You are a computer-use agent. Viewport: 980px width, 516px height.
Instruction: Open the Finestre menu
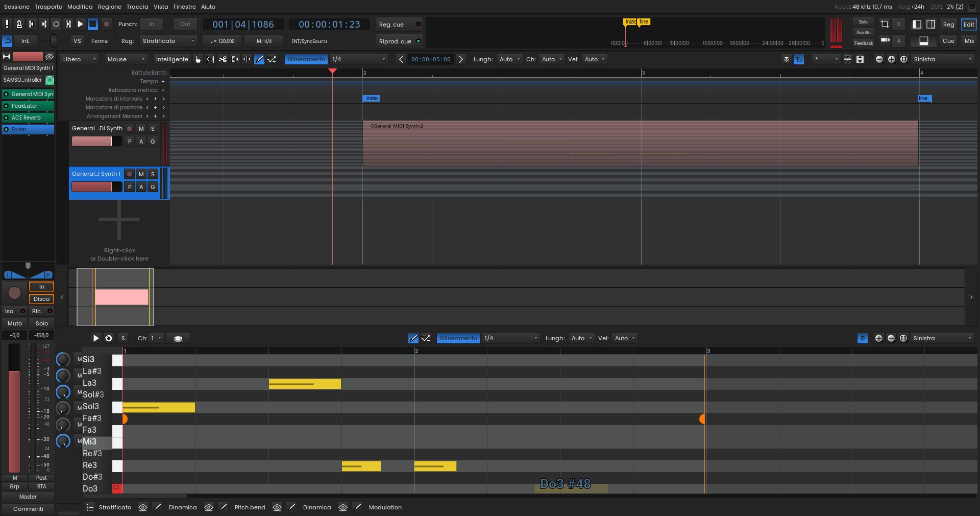(184, 7)
